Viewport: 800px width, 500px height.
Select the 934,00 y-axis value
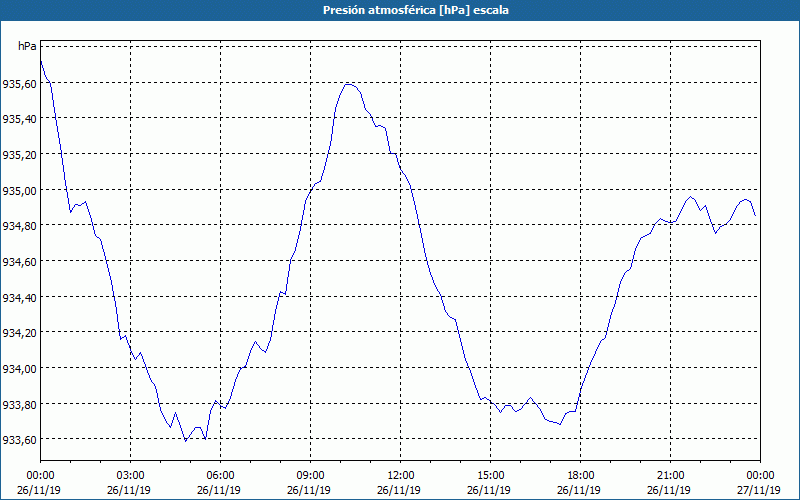tap(19, 368)
